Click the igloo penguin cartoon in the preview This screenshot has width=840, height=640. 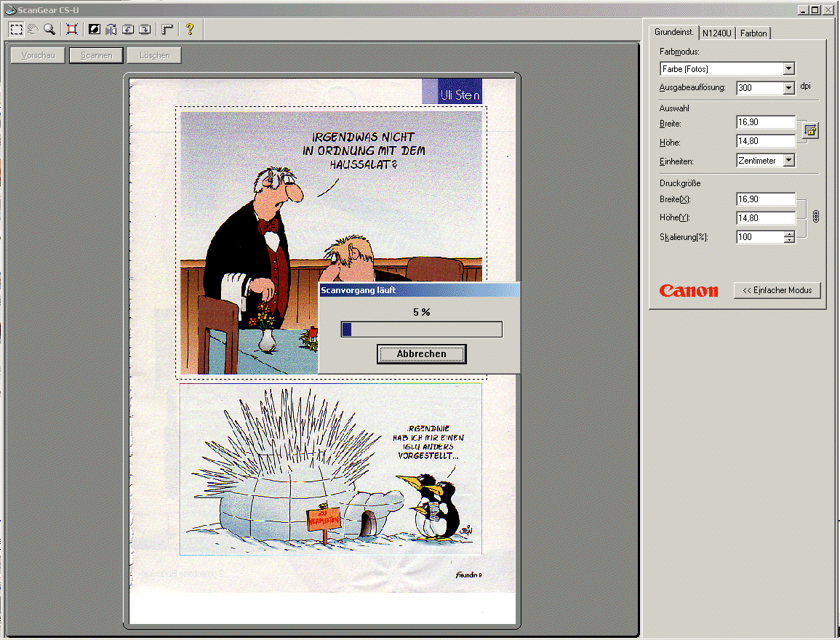pyautogui.click(x=330, y=469)
